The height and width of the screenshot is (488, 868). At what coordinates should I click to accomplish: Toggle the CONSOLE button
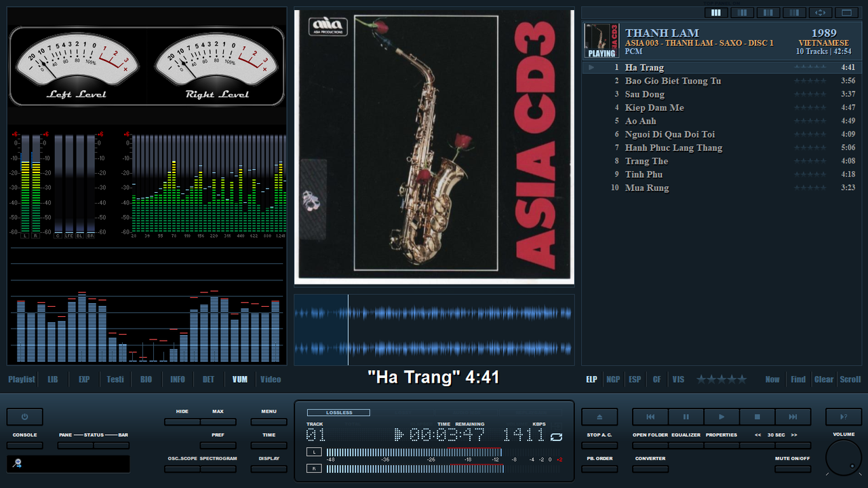point(24,445)
